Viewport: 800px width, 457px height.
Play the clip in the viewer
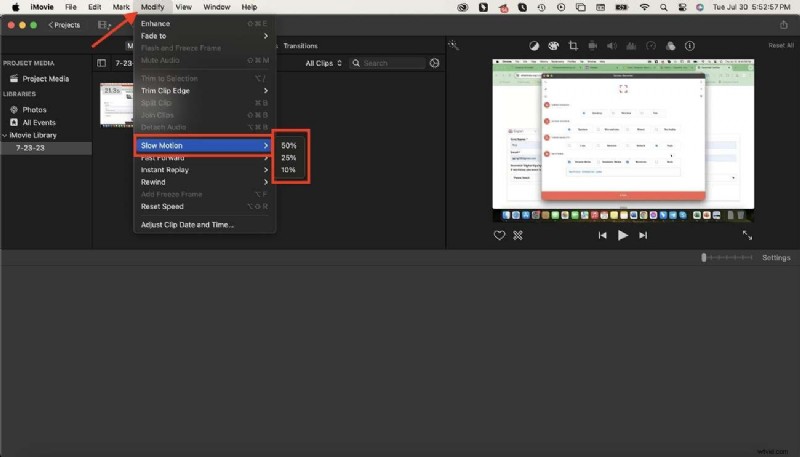pos(622,235)
